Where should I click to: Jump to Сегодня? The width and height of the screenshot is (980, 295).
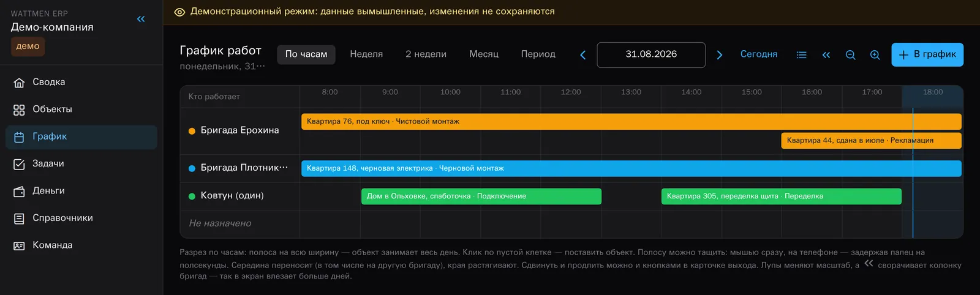tap(759, 54)
